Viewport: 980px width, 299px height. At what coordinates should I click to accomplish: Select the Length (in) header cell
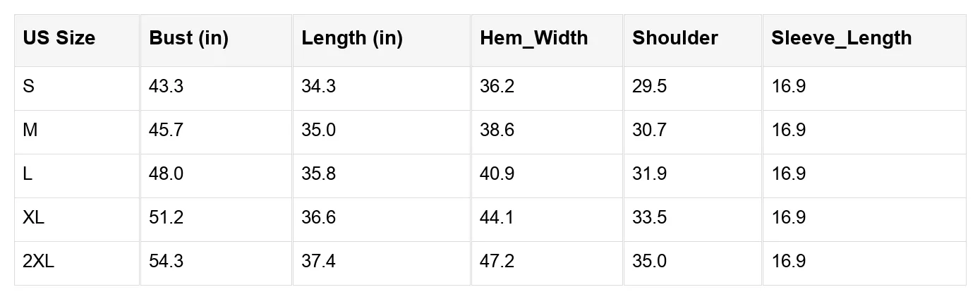(x=351, y=38)
